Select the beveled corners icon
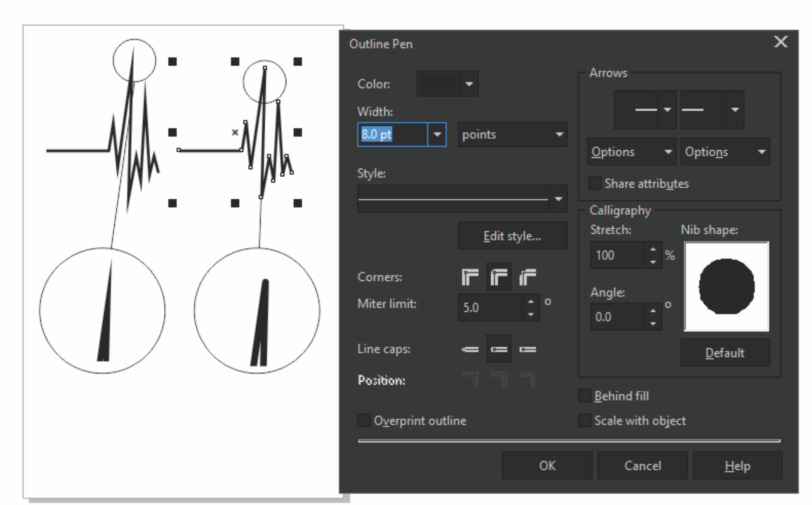The image size is (812, 505). tap(527, 277)
